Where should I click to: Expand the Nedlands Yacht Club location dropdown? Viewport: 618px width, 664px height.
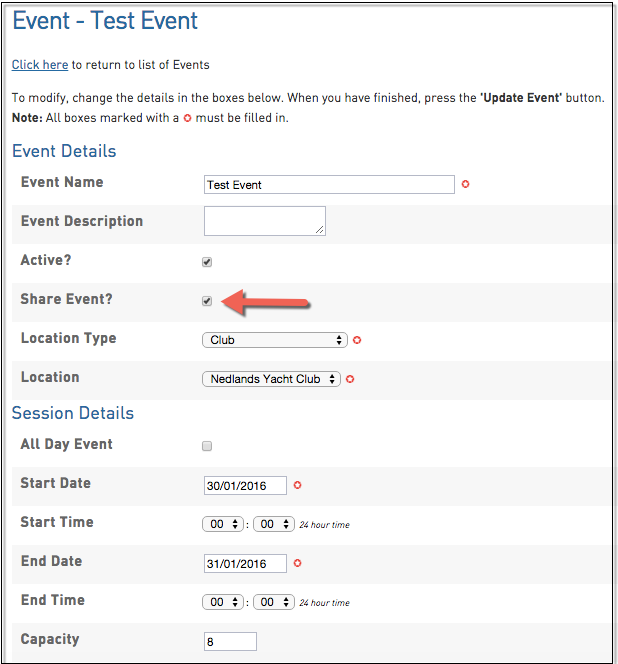click(271, 379)
